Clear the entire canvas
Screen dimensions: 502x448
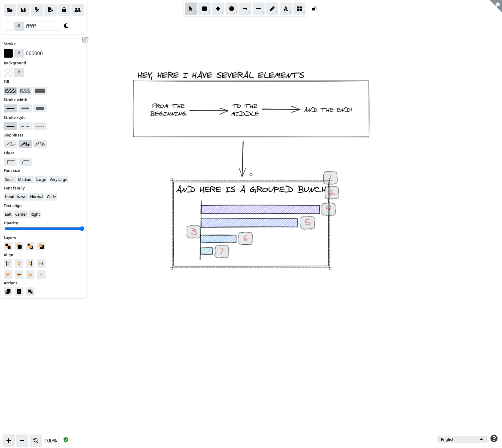pyautogui.click(x=64, y=10)
